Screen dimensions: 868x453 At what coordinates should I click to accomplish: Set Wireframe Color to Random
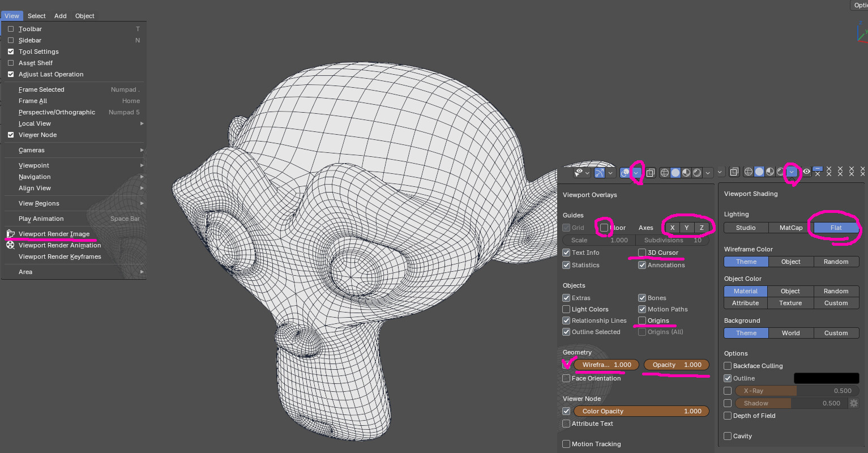tap(836, 262)
